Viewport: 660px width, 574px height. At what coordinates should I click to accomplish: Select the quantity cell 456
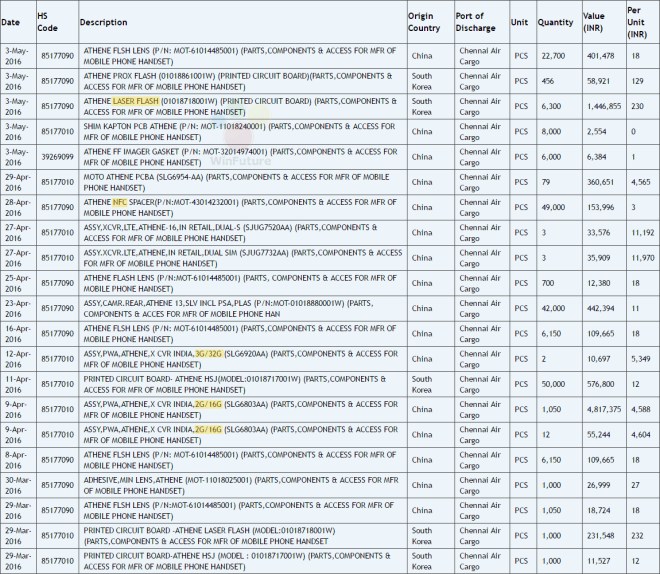point(548,81)
